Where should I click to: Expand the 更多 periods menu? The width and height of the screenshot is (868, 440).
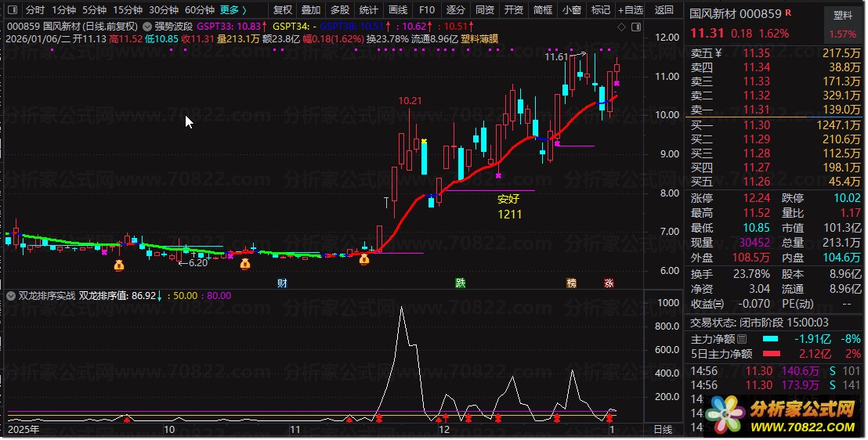(x=233, y=10)
